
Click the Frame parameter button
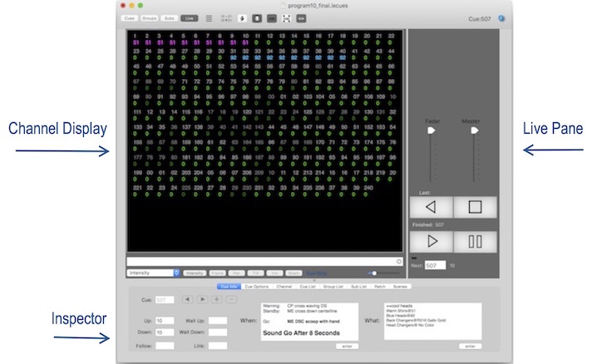[x=217, y=273]
